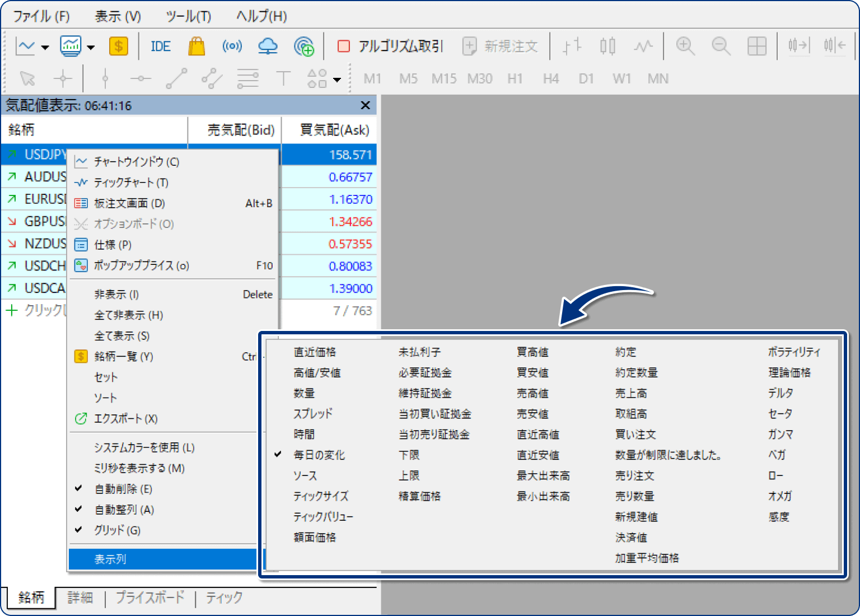Zoom in on the chart
Viewport: 860px width, 616px height.
point(685,46)
